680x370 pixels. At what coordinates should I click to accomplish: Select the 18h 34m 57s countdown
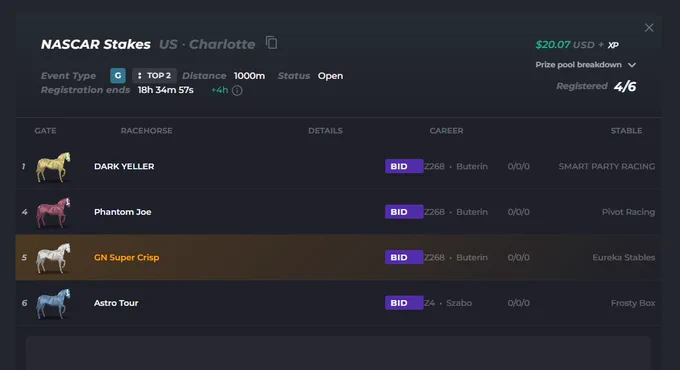click(166, 90)
